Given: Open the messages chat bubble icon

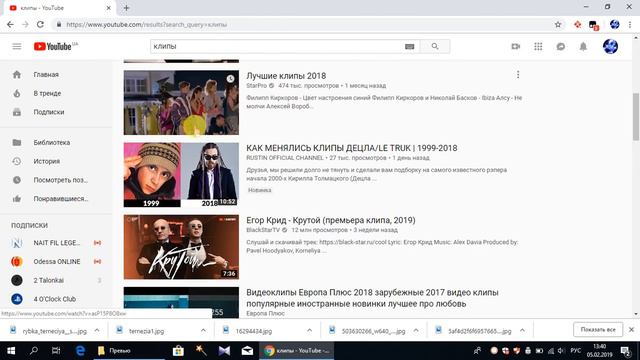Looking at the screenshot, I should click(561, 47).
